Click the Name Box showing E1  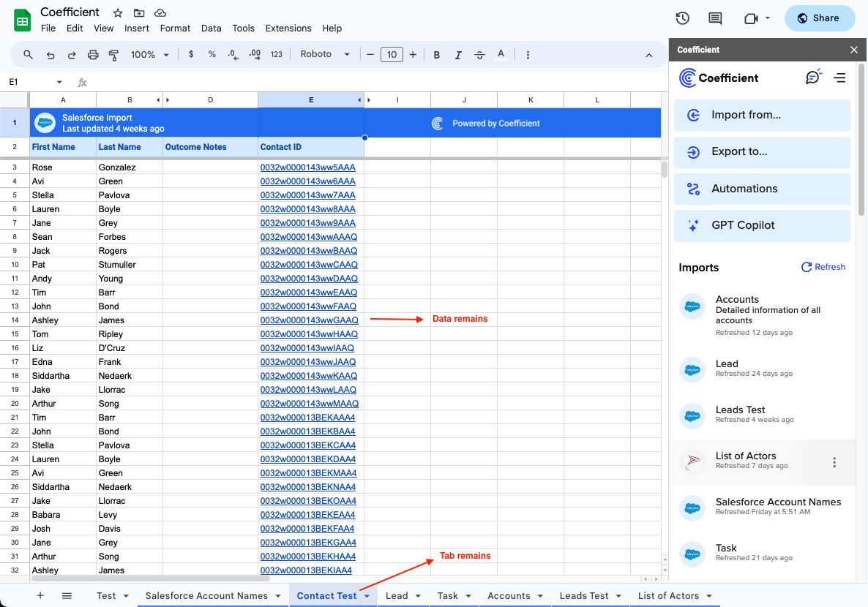[28, 82]
